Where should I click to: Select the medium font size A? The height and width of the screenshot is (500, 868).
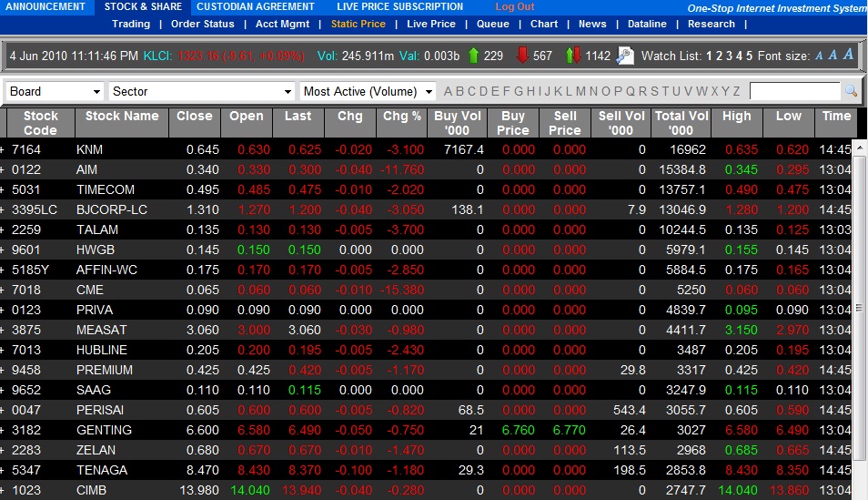833,55
